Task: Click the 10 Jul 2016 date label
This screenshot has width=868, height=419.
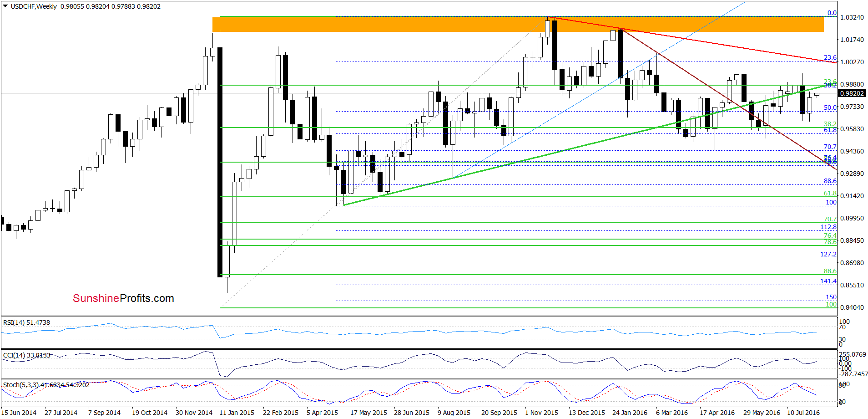Action: pyautogui.click(x=803, y=413)
